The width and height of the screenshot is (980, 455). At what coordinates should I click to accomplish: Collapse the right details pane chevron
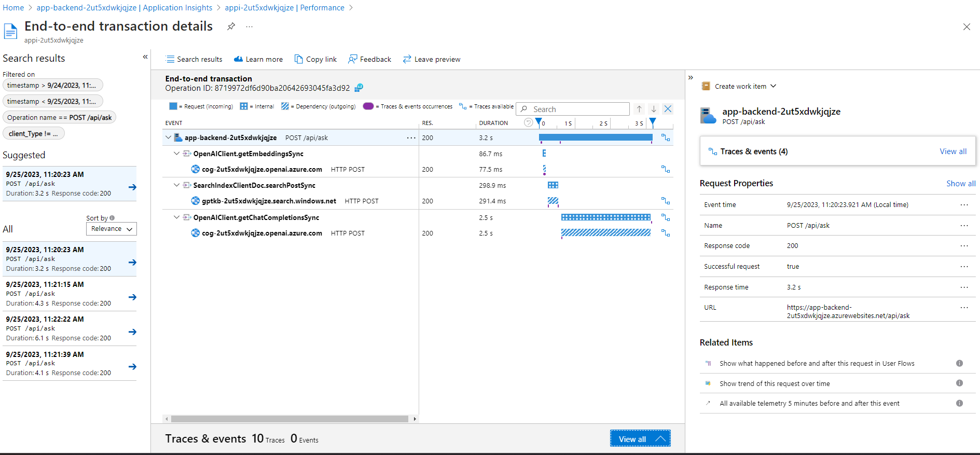691,78
